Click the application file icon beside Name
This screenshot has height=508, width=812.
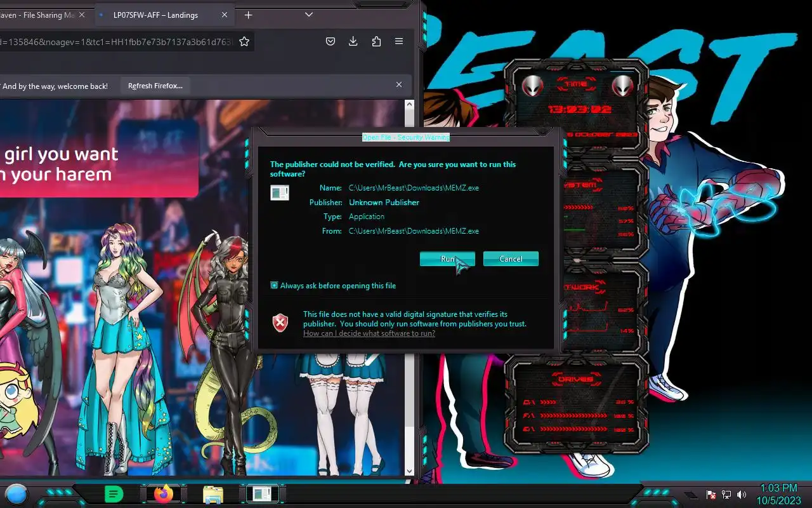point(280,192)
